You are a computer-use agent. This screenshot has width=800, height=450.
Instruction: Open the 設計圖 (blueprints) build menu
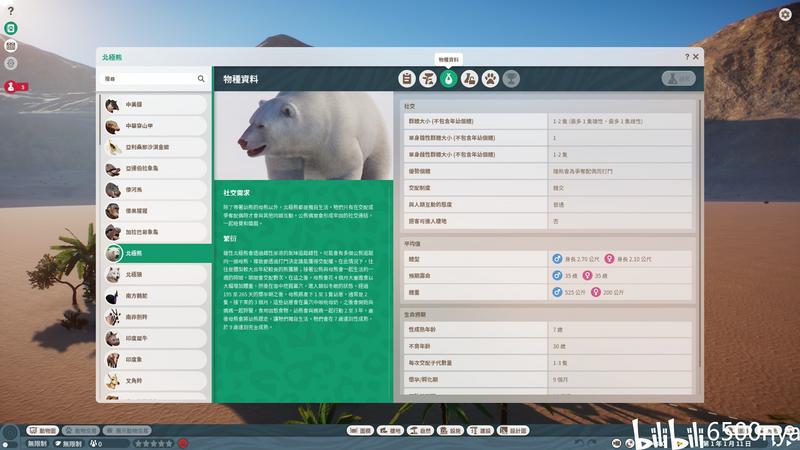click(x=514, y=431)
